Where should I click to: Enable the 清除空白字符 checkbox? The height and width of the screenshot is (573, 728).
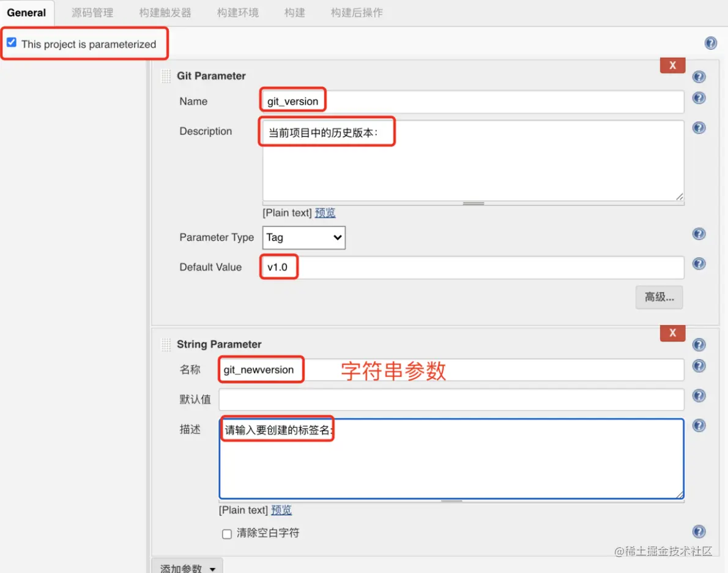[x=226, y=534]
